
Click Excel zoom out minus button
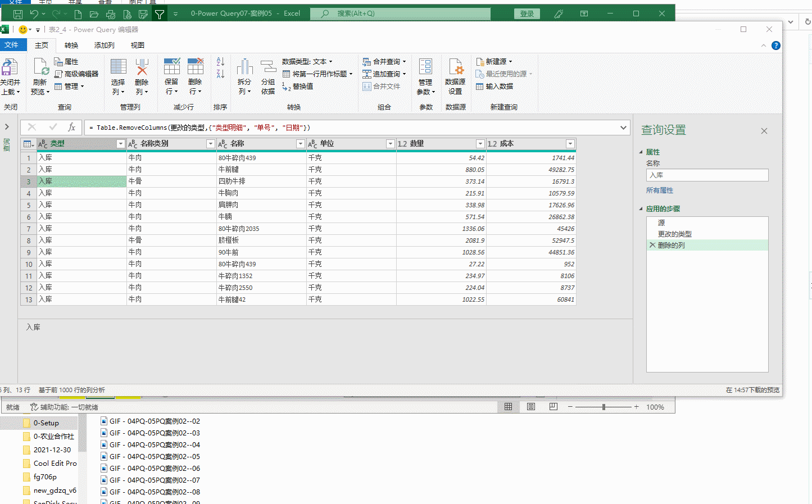[x=570, y=407]
